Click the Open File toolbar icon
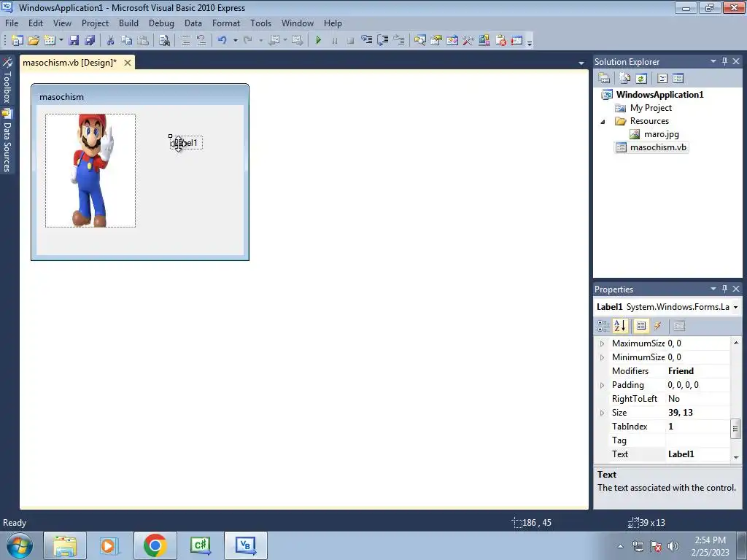 34,41
